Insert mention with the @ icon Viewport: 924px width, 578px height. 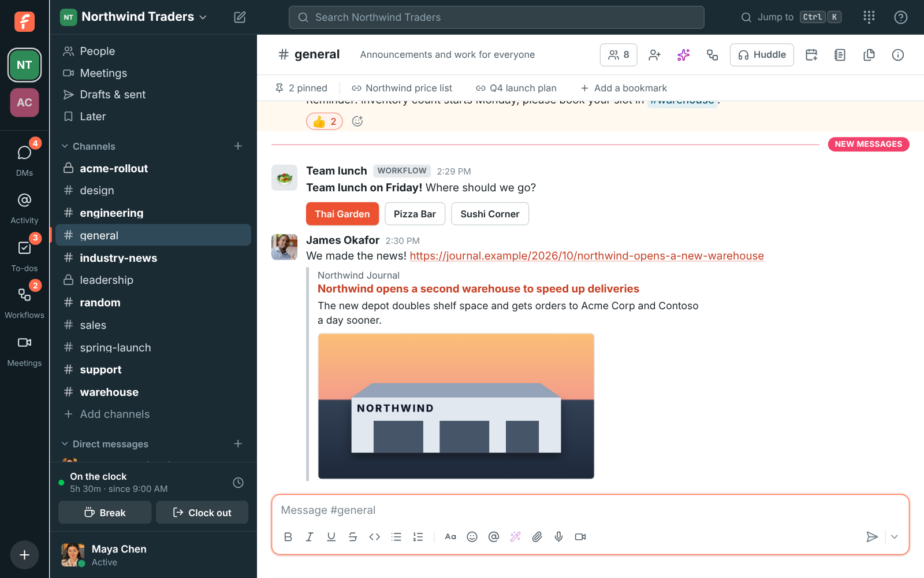pos(494,537)
